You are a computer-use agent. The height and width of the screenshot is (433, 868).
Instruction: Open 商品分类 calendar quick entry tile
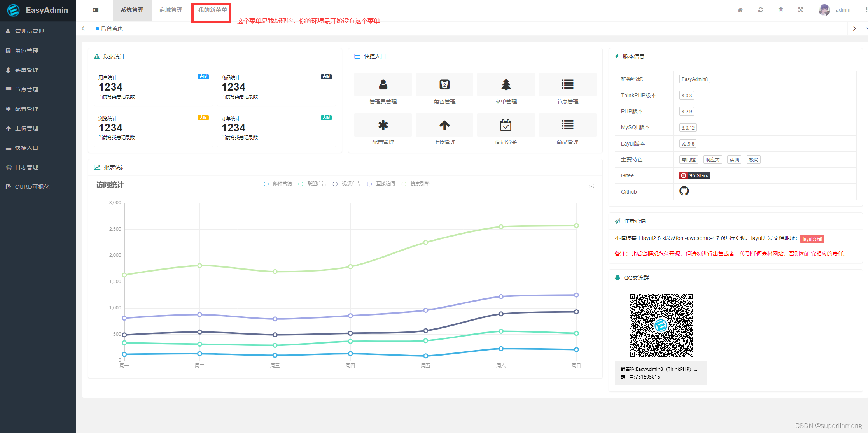tap(506, 125)
